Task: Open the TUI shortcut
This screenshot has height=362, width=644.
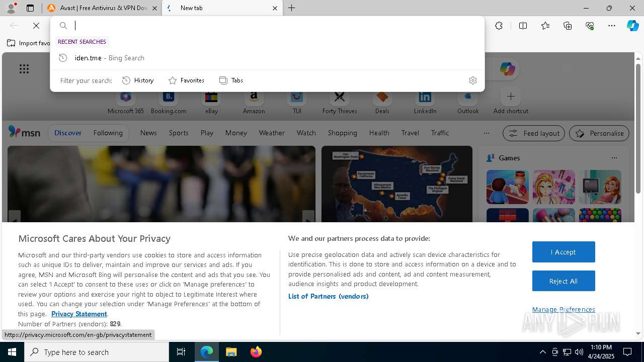Action: tap(297, 102)
